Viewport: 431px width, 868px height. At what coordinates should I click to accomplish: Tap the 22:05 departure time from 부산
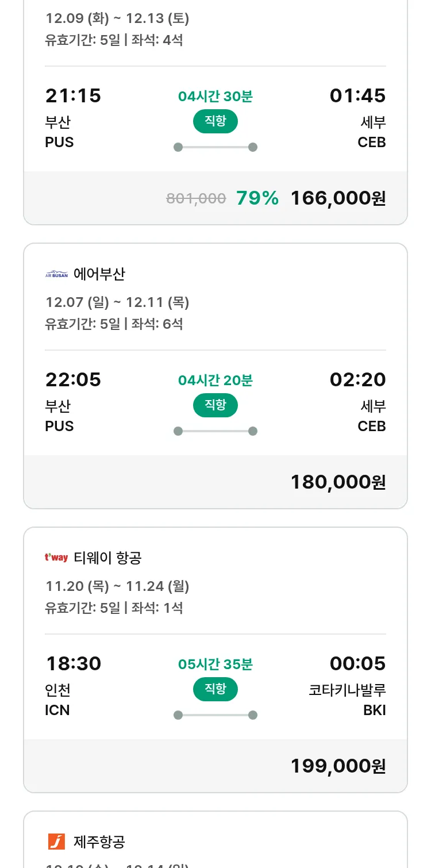[73, 380]
